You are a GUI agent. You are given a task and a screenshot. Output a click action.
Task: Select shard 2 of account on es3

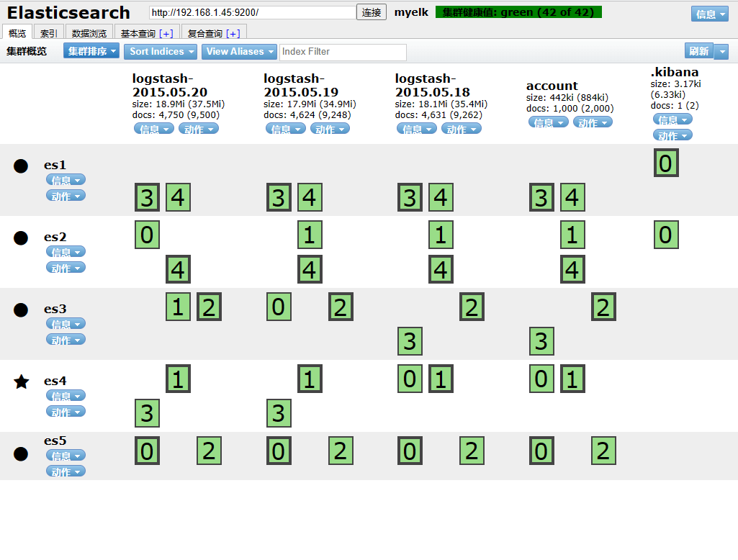[x=603, y=307]
